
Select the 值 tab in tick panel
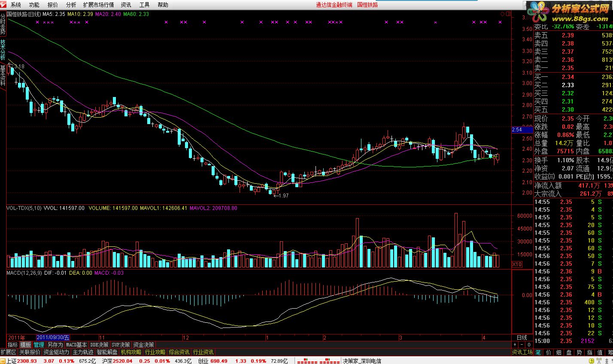point(600,352)
